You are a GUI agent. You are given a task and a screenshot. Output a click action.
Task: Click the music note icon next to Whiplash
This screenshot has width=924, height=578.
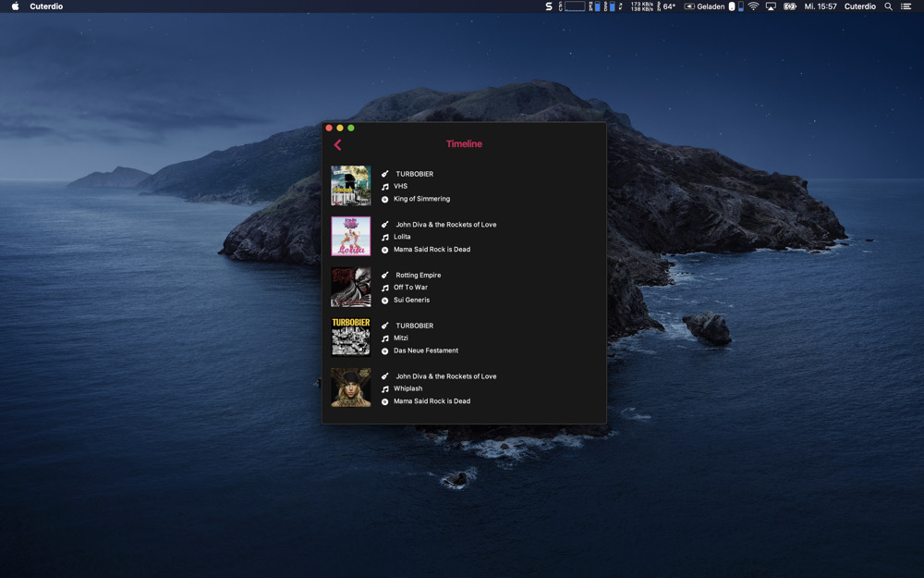pyautogui.click(x=385, y=389)
